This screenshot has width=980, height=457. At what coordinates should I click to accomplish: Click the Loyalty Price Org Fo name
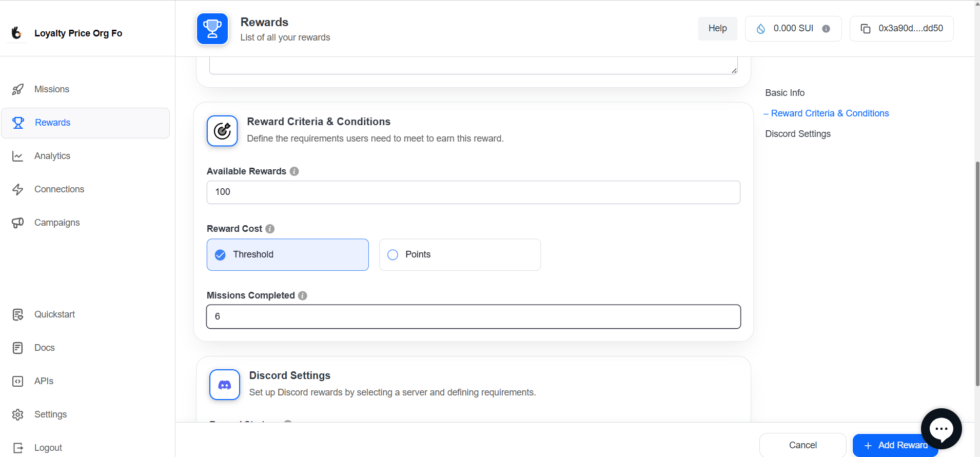(78, 33)
